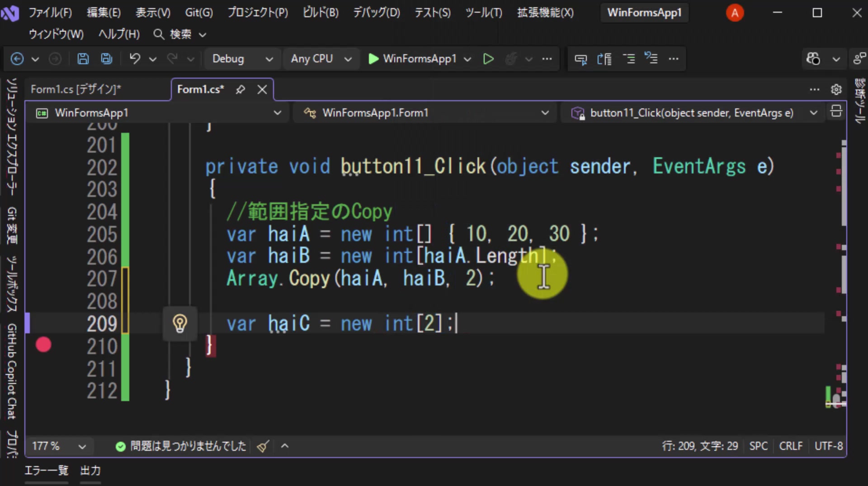Click the code cleanup broom icon
The height and width of the screenshot is (486, 868).
(263, 446)
